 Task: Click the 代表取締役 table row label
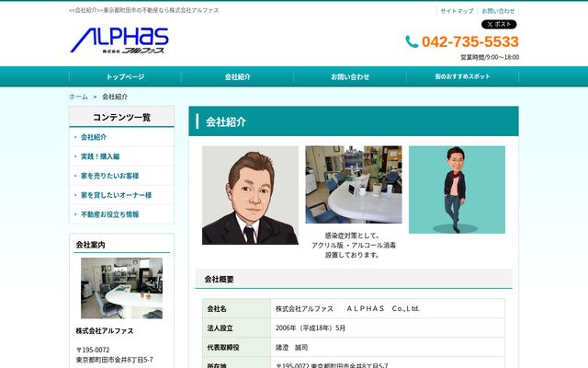223,348
